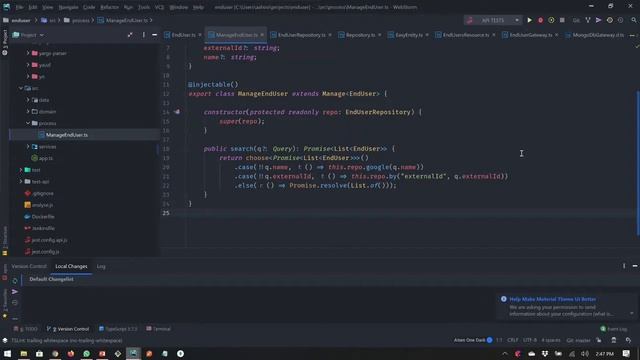Viewport: 640px width, 360px height.
Task: Open Project panel options menu
Action: point(144,35)
